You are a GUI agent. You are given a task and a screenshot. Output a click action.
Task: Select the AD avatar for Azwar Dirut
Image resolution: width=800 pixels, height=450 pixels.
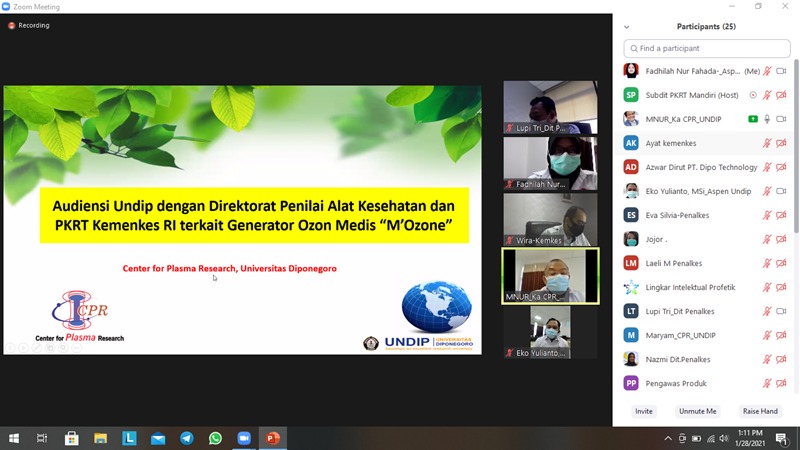631,167
